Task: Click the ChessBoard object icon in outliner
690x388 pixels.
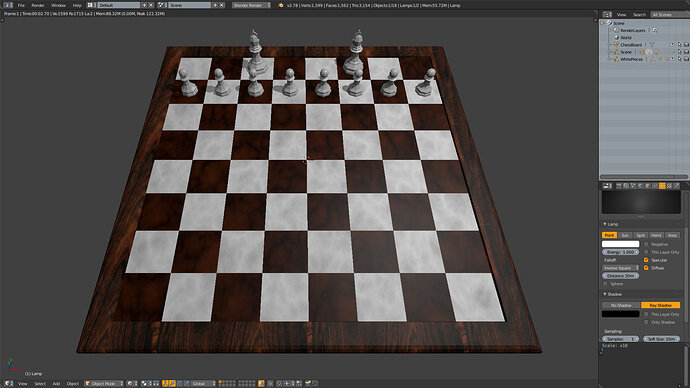Action: point(617,44)
